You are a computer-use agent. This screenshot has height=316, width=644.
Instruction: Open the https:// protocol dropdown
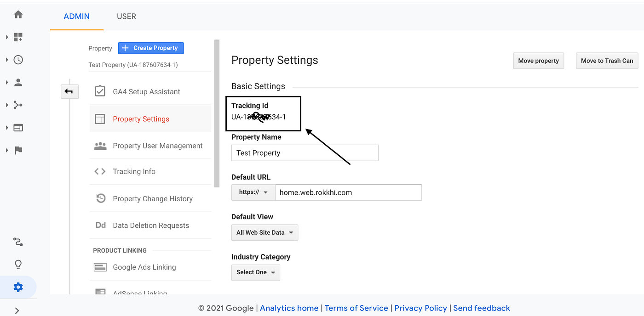pos(253,192)
